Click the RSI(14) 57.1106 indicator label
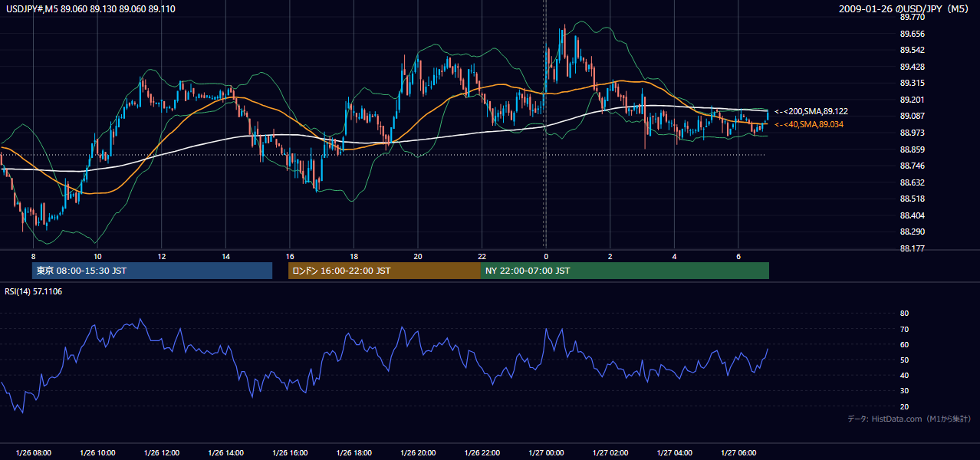Screen dimensions: 980x460 [34, 291]
